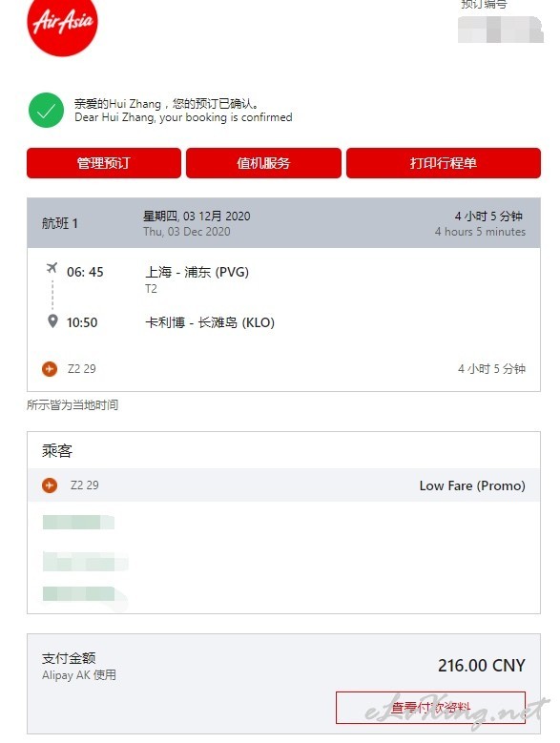
Task: Click the green booking confirmed checkmark icon
Action: pos(46,110)
